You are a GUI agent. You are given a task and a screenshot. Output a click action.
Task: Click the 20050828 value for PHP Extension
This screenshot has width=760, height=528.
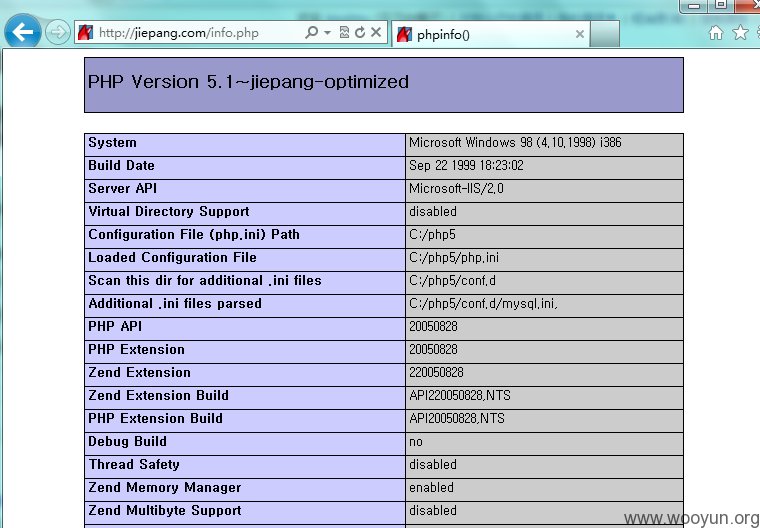tap(433, 349)
